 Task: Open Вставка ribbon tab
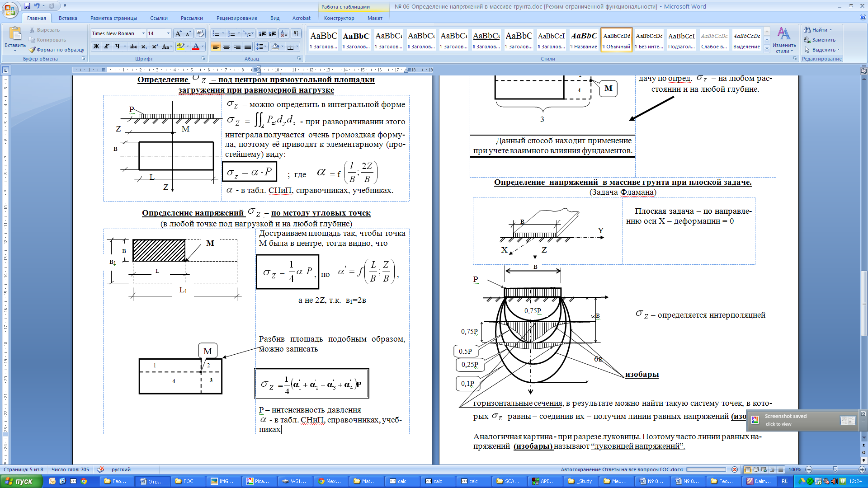[68, 18]
